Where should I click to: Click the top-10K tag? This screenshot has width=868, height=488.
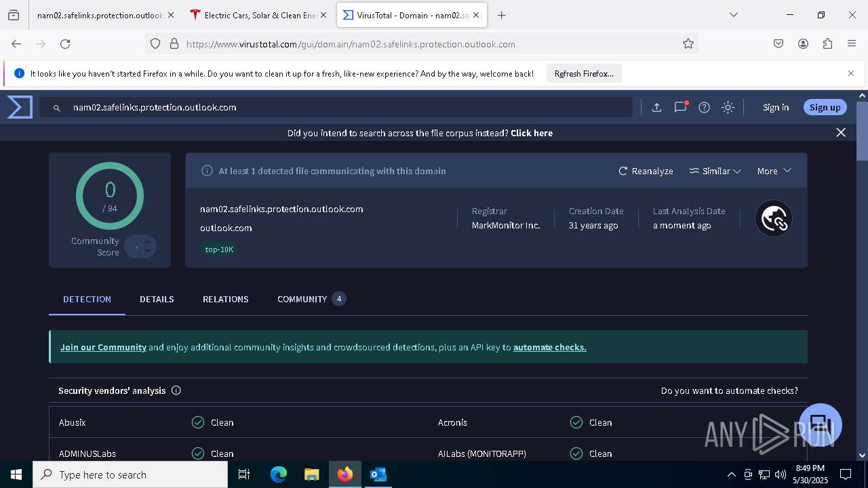219,249
